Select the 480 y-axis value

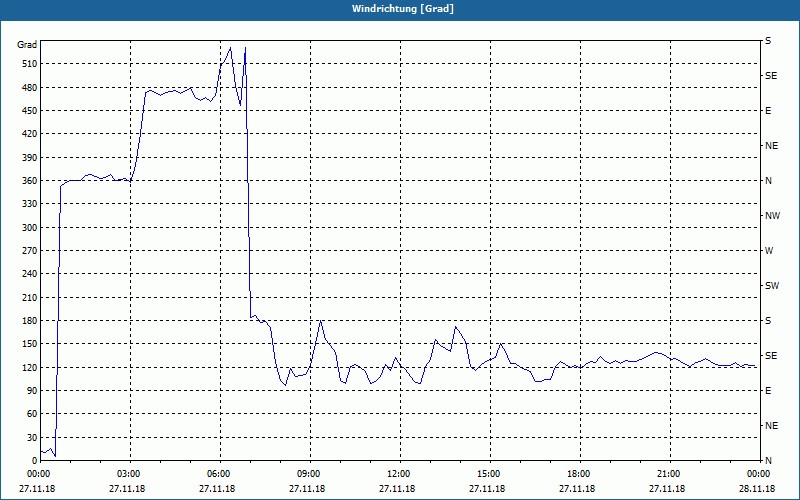30,87
